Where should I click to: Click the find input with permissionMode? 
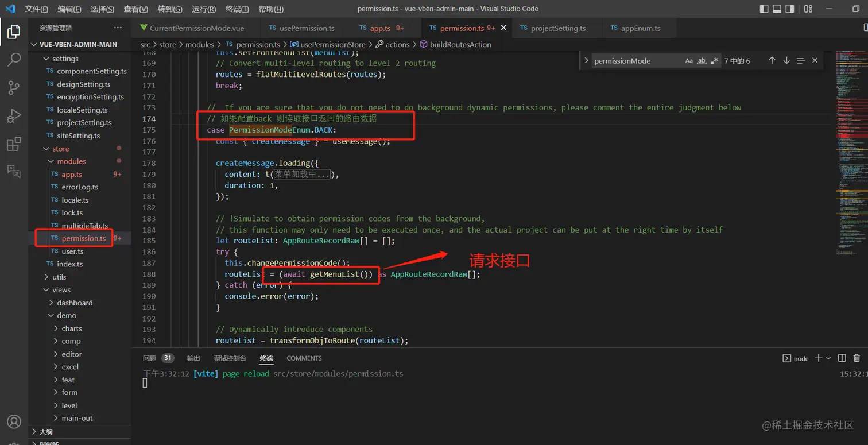point(637,60)
